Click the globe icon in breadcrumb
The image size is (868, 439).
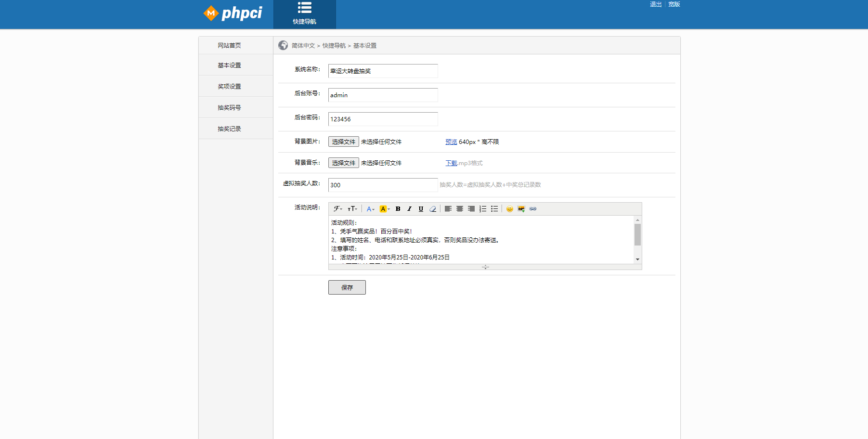coord(283,45)
